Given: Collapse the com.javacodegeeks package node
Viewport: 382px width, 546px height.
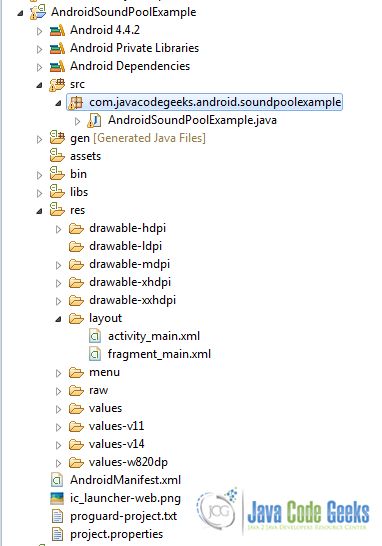Looking at the screenshot, I should (59, 103).
